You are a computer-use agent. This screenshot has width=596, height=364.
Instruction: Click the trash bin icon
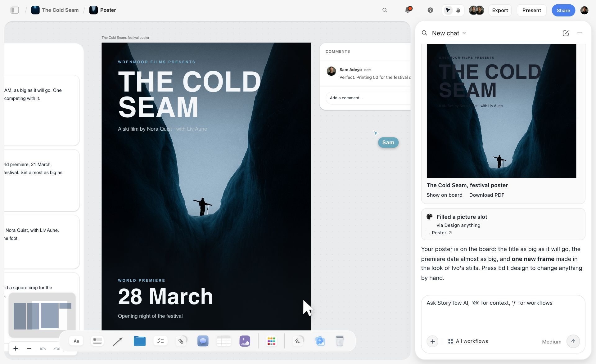pyautogui.click(x=340, y=341)
